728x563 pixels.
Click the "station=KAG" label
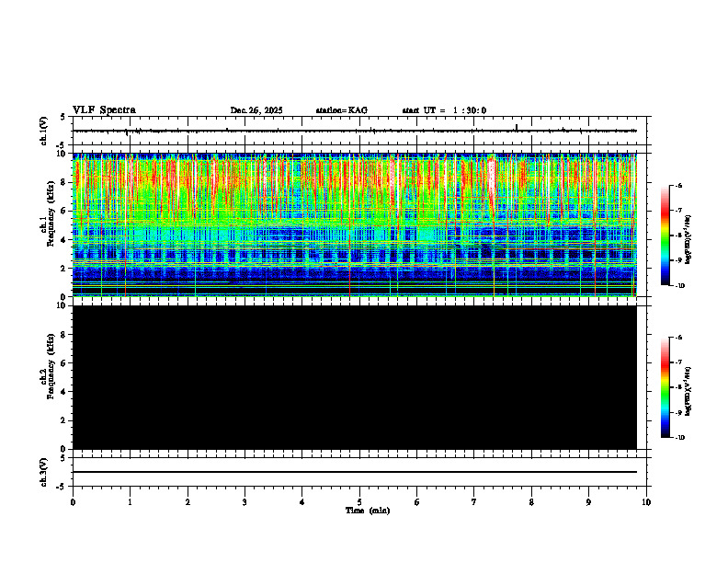coord(342,110)
